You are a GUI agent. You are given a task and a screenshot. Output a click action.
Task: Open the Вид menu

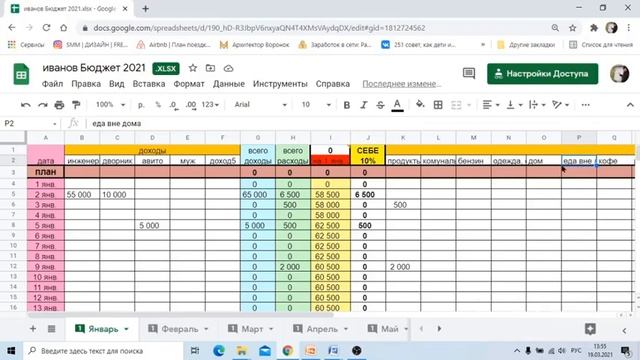click(x=116, y=84)
